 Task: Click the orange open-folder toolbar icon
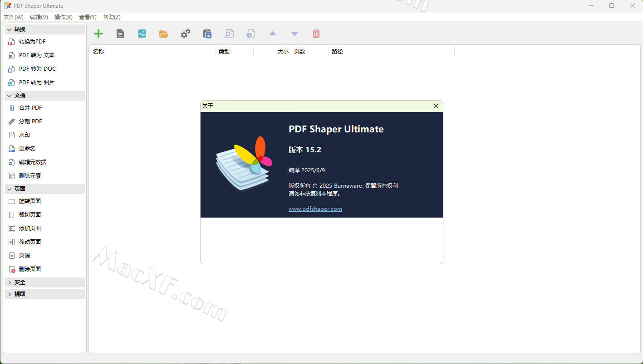coord(164,34)
